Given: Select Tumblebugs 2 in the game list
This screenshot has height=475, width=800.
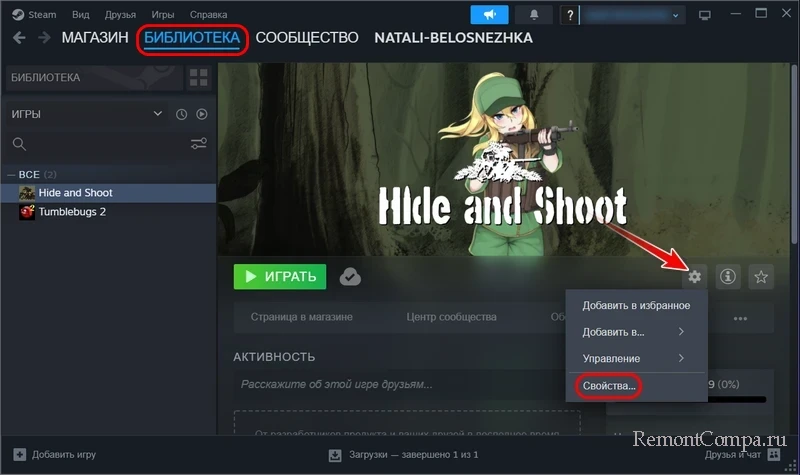Looking at the screenshot, I should (x=72, y=212).
